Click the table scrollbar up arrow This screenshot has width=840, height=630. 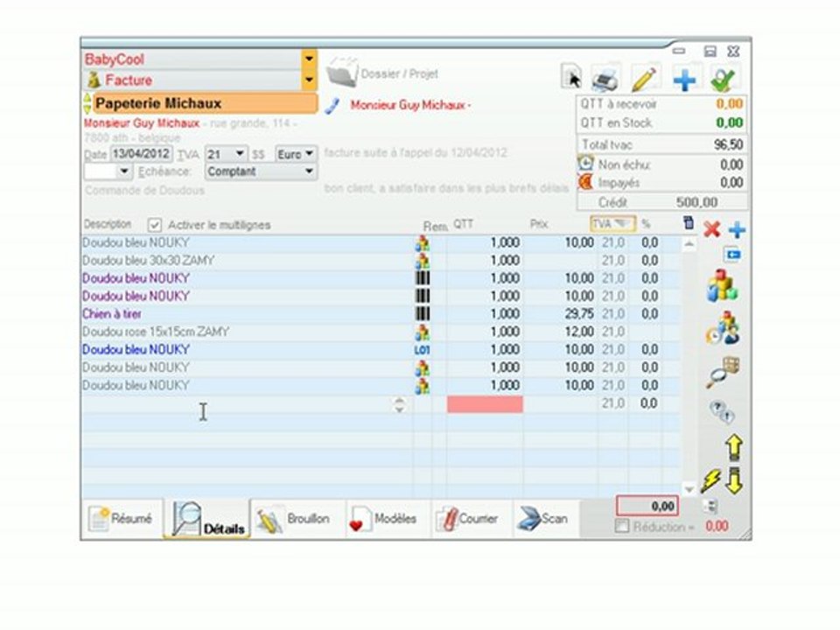tap(689, 245)
